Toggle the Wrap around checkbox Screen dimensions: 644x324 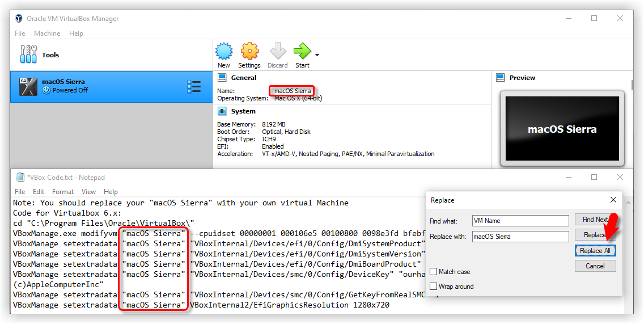click(x=433, y=287)
